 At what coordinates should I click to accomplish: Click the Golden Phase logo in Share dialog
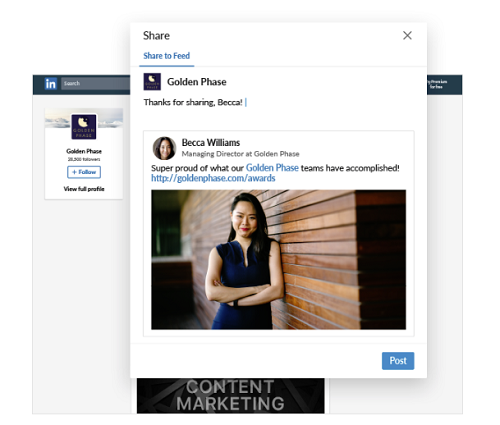click(152, 82)
